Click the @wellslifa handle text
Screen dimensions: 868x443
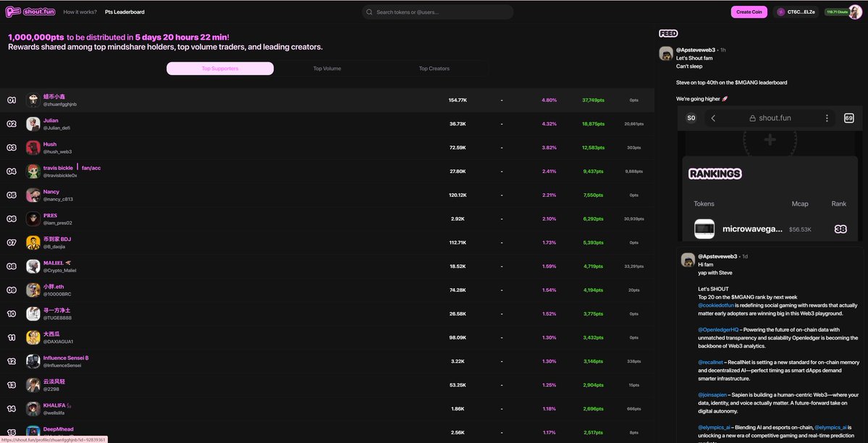pos(54,413)
